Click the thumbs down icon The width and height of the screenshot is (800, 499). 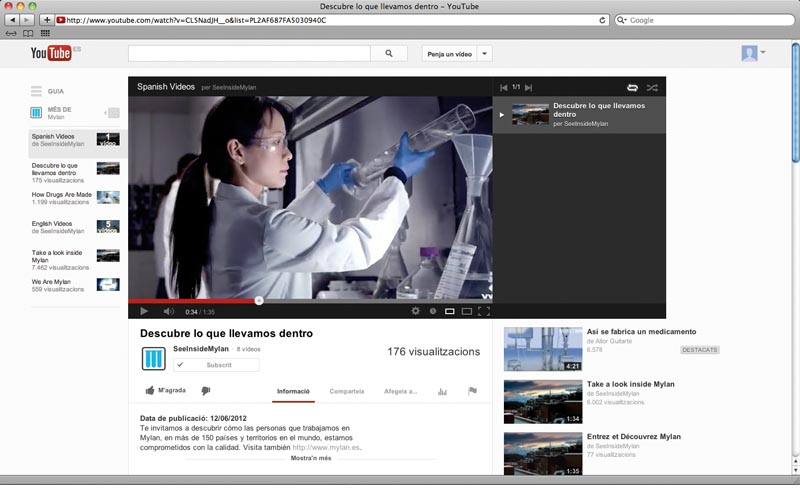206,391
